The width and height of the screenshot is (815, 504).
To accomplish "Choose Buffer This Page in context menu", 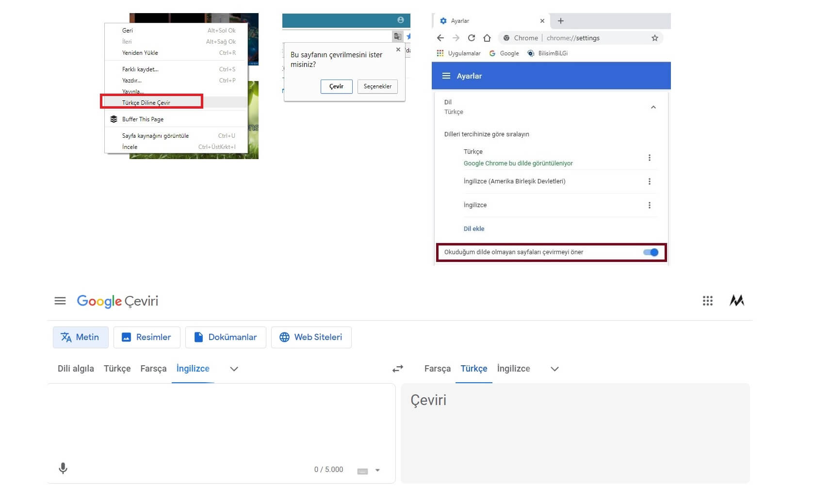I will coord(177,119).
